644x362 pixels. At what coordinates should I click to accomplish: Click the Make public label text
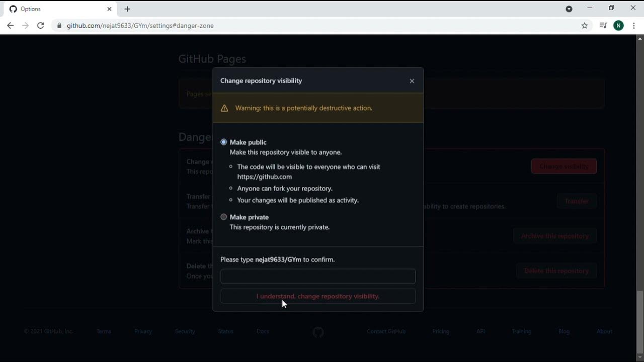[248, 142]
